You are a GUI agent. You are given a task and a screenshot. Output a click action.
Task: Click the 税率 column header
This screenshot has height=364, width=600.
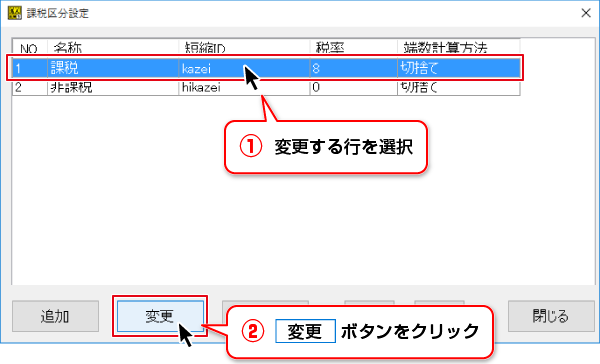tap(354, 47)
